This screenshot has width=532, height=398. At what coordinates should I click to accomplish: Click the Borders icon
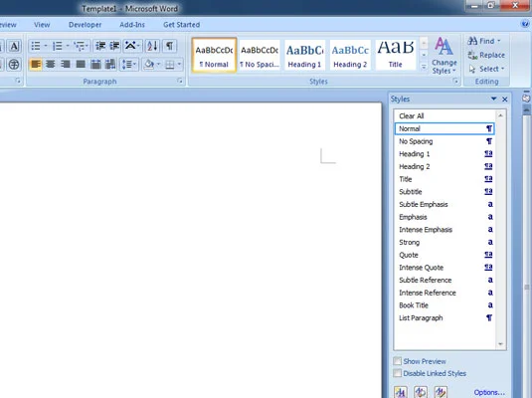(x=170, y=65)
